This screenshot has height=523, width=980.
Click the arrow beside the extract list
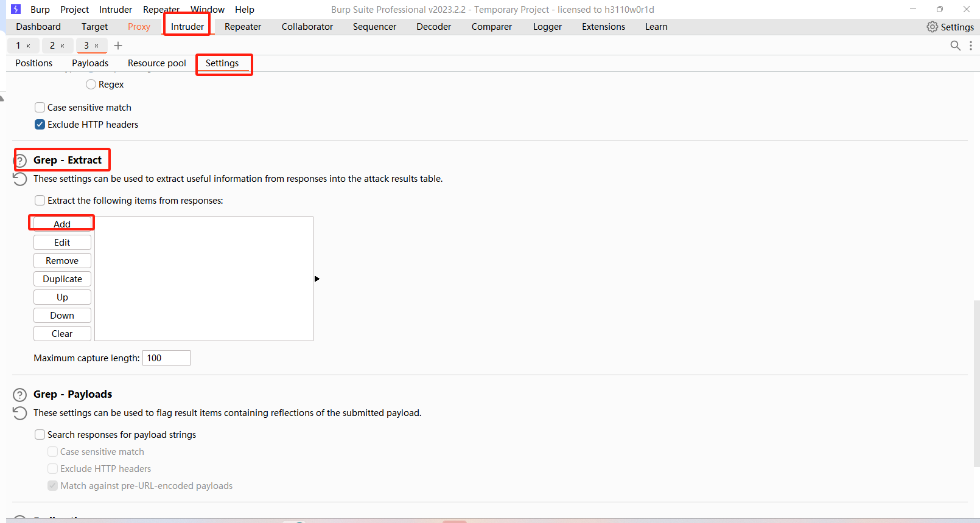click(317, 279)
